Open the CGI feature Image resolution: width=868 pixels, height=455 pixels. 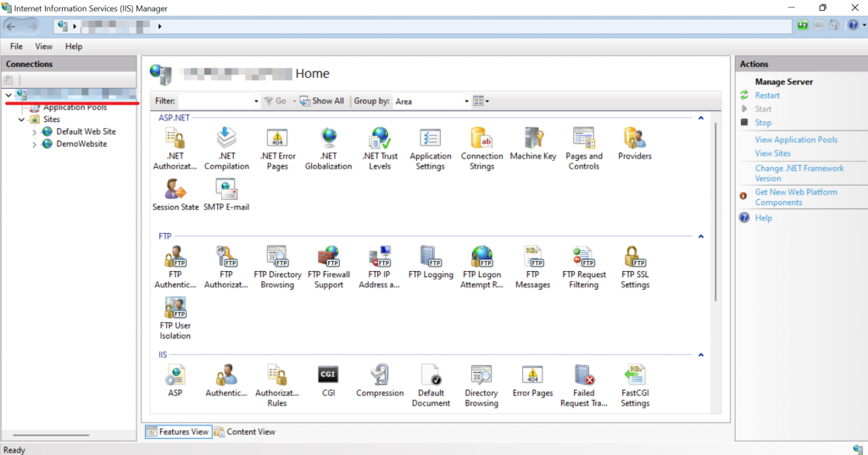328,380
